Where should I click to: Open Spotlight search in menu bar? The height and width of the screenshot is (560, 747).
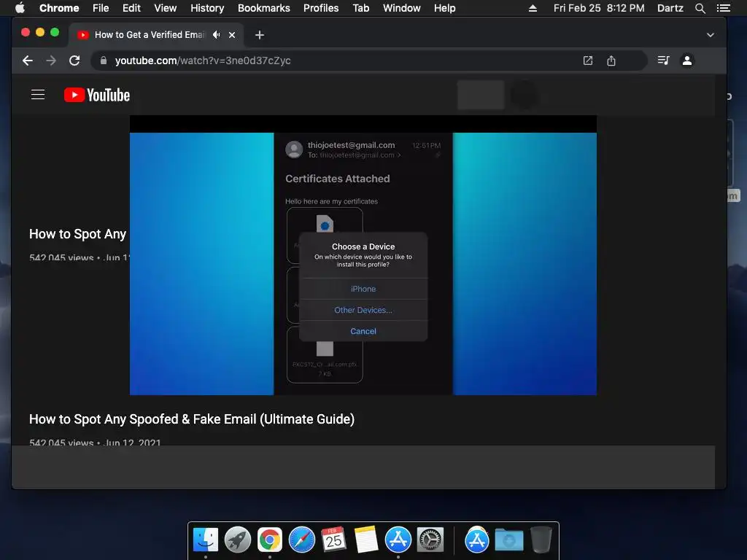coord(700,8)
